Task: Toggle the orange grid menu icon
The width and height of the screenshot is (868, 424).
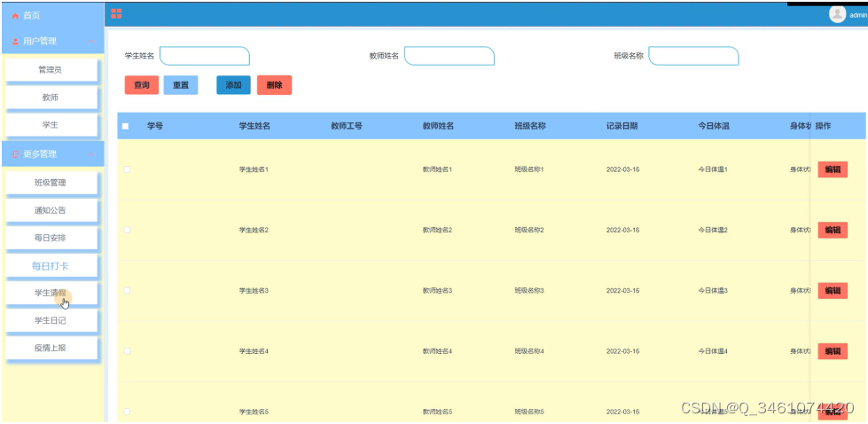Action: tap(116, 14)
